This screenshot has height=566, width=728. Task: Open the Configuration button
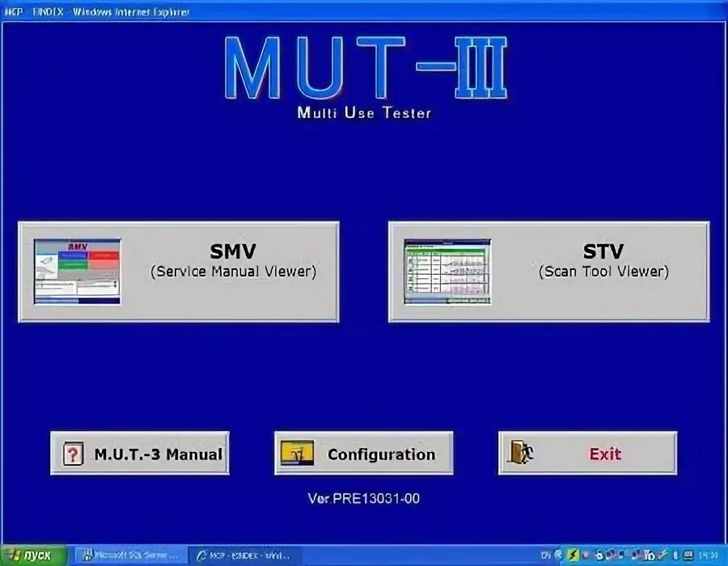(x=363, y=454)
